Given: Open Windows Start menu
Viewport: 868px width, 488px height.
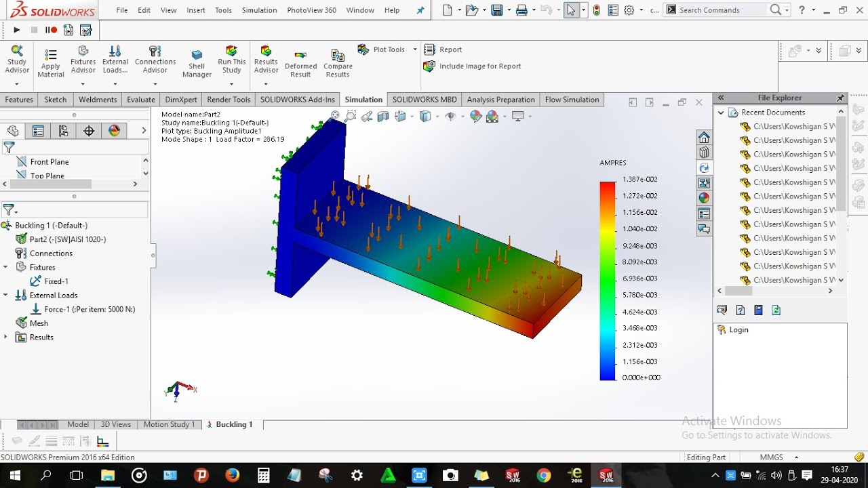Looking at the screenshot, I should [15, 476].
